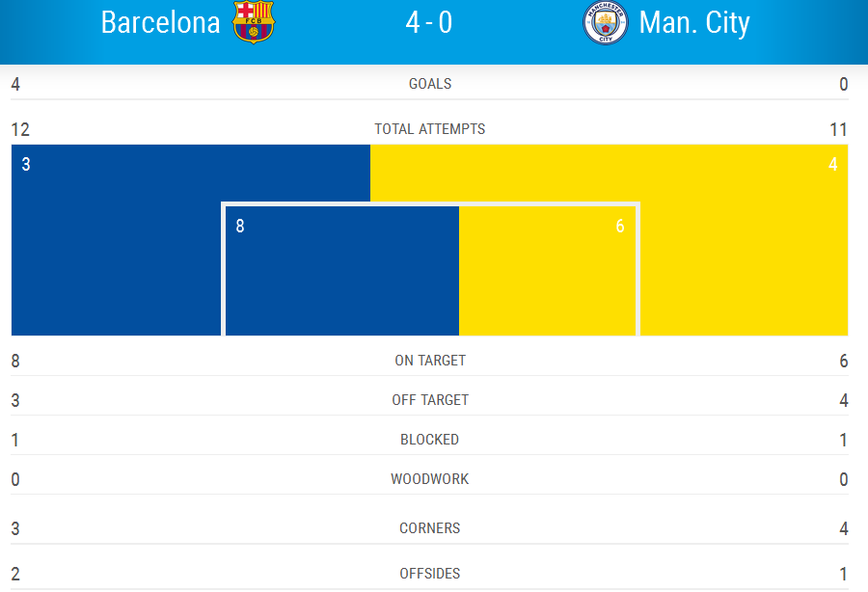868x592 pixels.
Task: Click the OFFSIDES row label
Action: (x=430, y=574)
